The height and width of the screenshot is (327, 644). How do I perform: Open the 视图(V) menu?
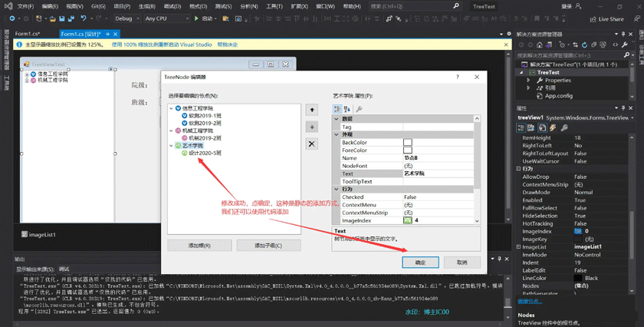click(x=74, y=7)
